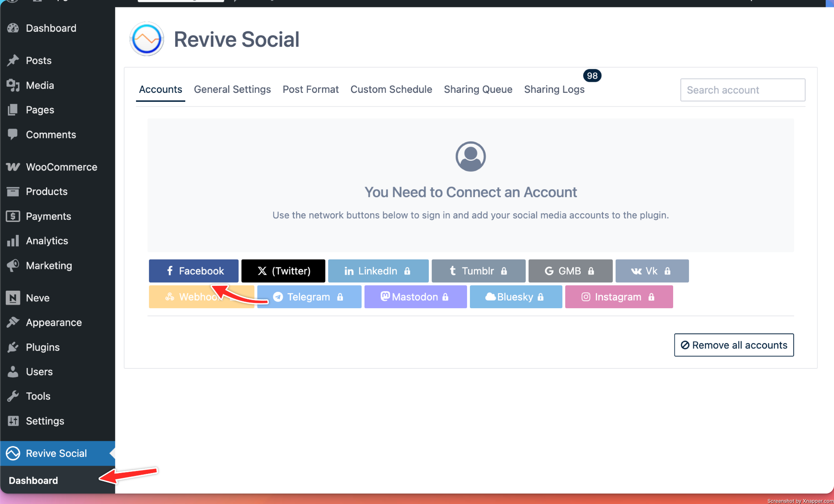Click the locked LinkedIn button

click(x=378, y=271)
